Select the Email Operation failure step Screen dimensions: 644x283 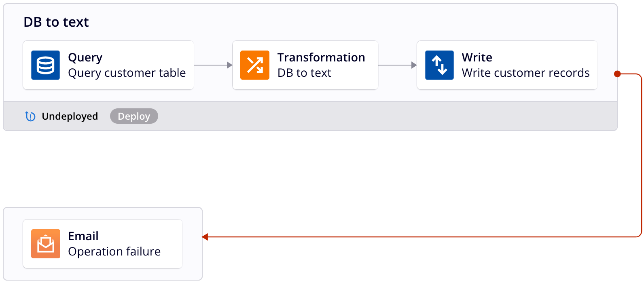(103, 244)
